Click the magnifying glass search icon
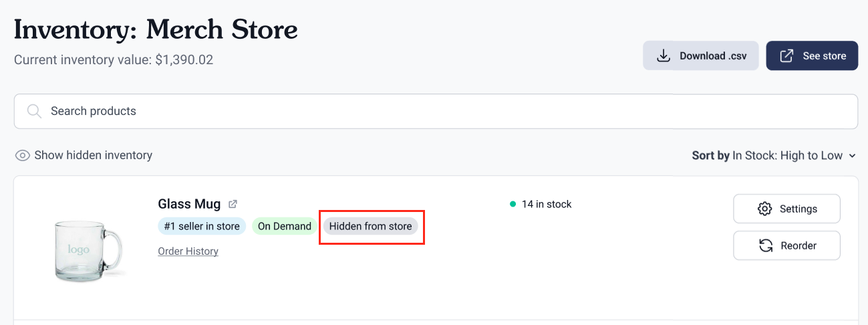 (34, 111)
